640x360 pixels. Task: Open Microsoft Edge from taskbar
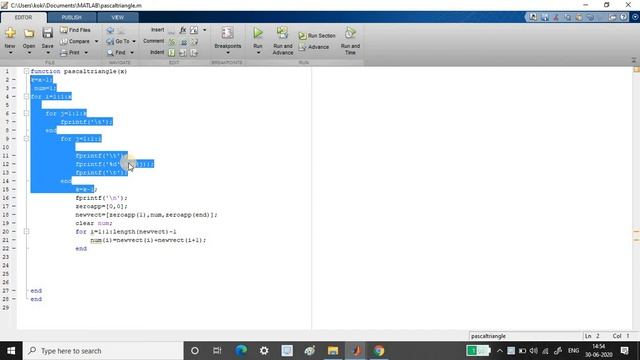click(241, 351)
